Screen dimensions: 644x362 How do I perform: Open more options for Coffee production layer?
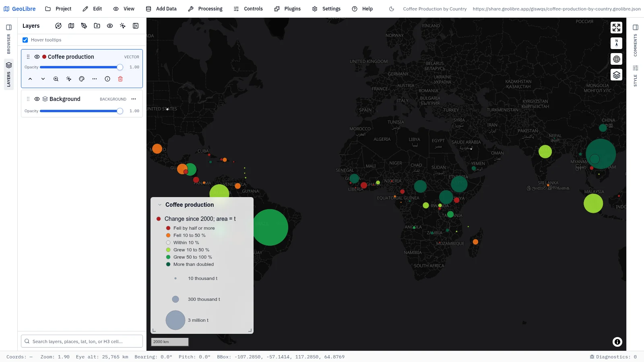point(95,79)
